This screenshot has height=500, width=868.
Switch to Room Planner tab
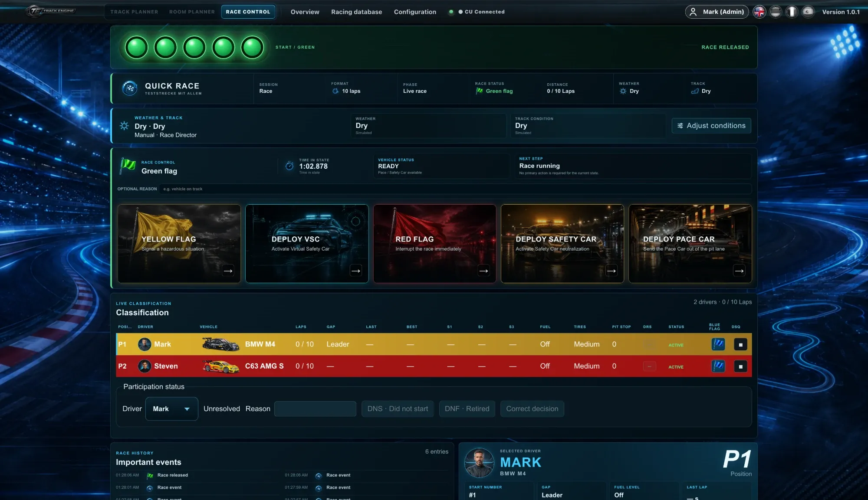click(x=192, y=12)
